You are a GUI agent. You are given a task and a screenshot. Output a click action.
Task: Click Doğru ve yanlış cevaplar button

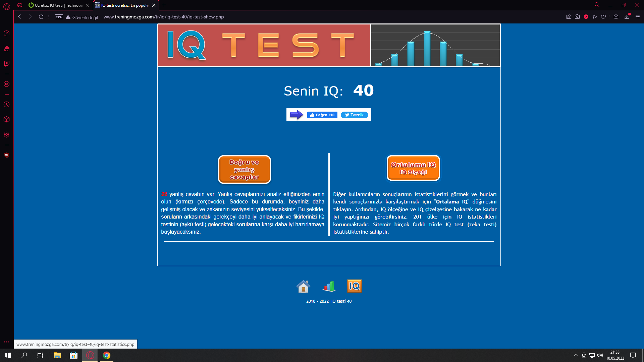pyautogui.click(x=244, y=170)
